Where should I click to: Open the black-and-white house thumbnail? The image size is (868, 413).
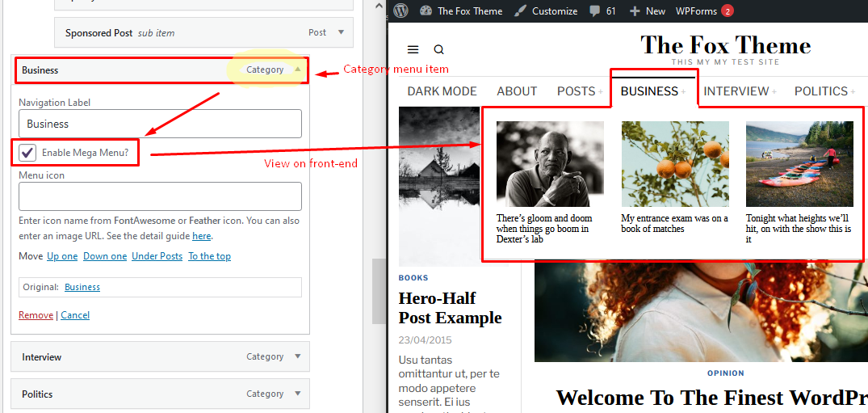439,186
